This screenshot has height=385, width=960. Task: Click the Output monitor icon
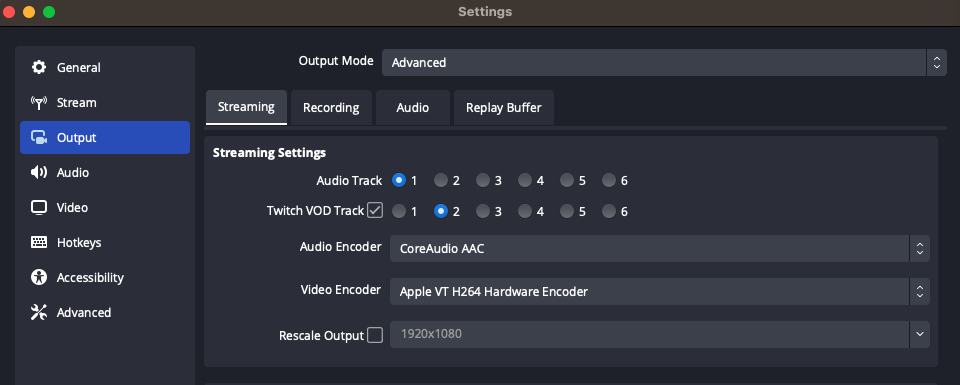39,138
